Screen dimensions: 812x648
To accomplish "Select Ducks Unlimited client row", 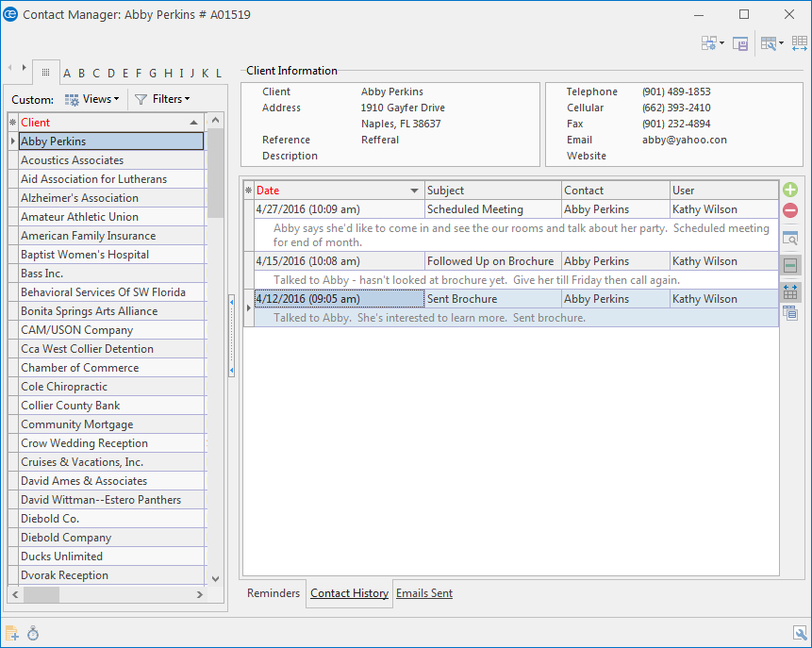I will click(x=111, y=556).
